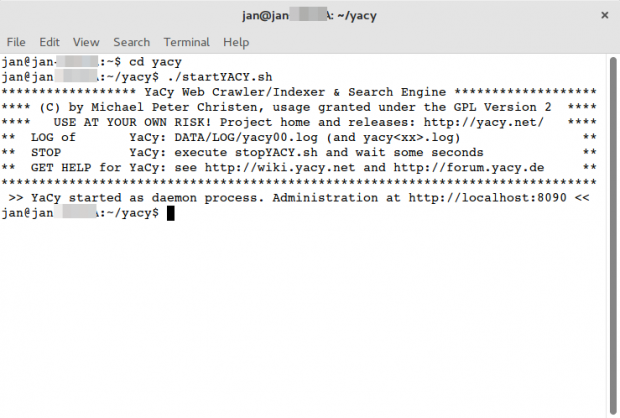Click the 'cd yacy' command text
Viewport: 620px width, 418px height.
pos(155,62)
